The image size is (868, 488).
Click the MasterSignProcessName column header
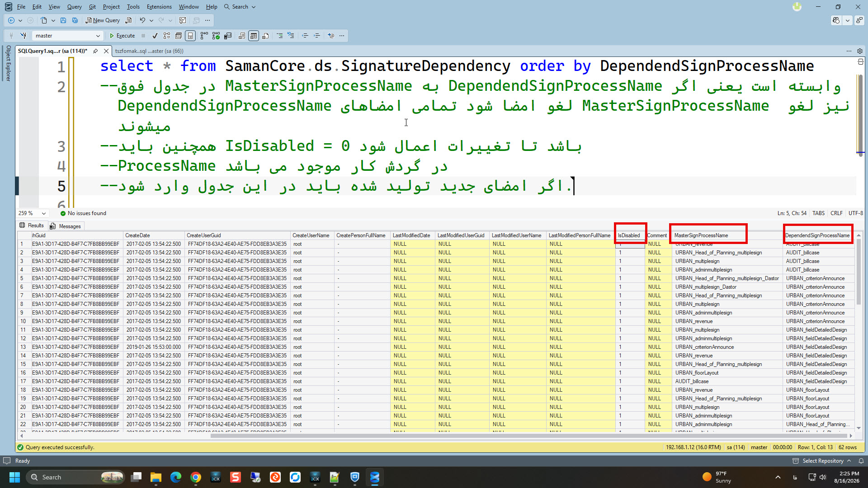(726, 235)
